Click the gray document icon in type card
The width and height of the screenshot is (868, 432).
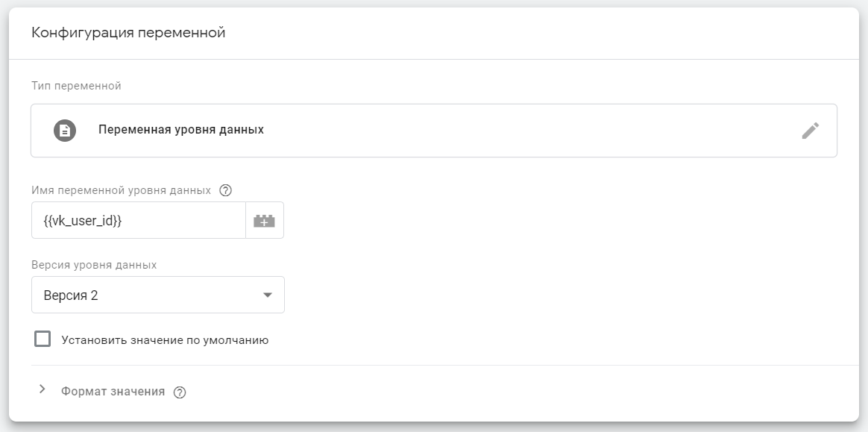65,131
